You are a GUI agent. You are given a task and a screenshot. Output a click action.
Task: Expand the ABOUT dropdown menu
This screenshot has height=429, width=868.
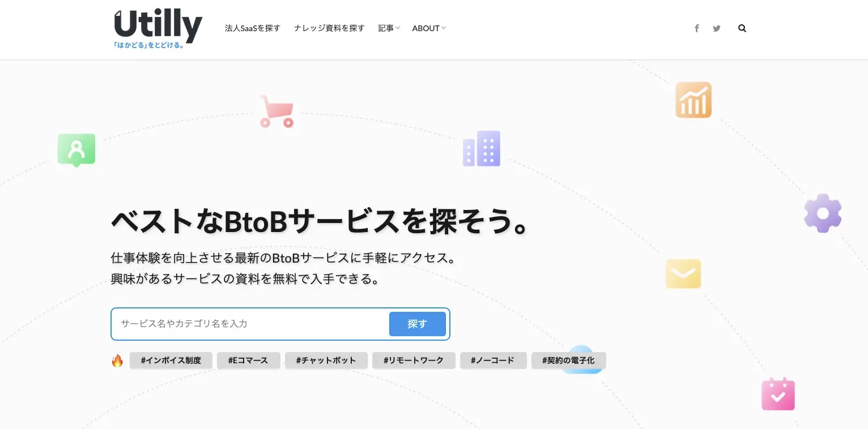click(x=429, y=28)
